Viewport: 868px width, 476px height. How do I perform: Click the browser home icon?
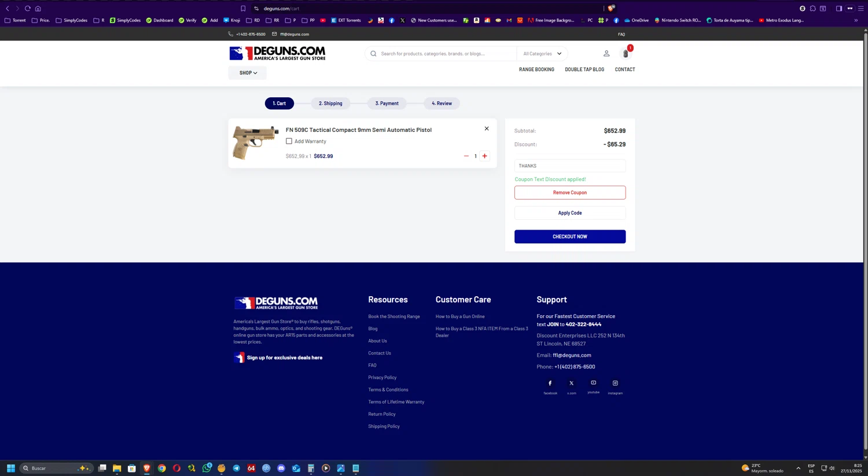(38, 9)
